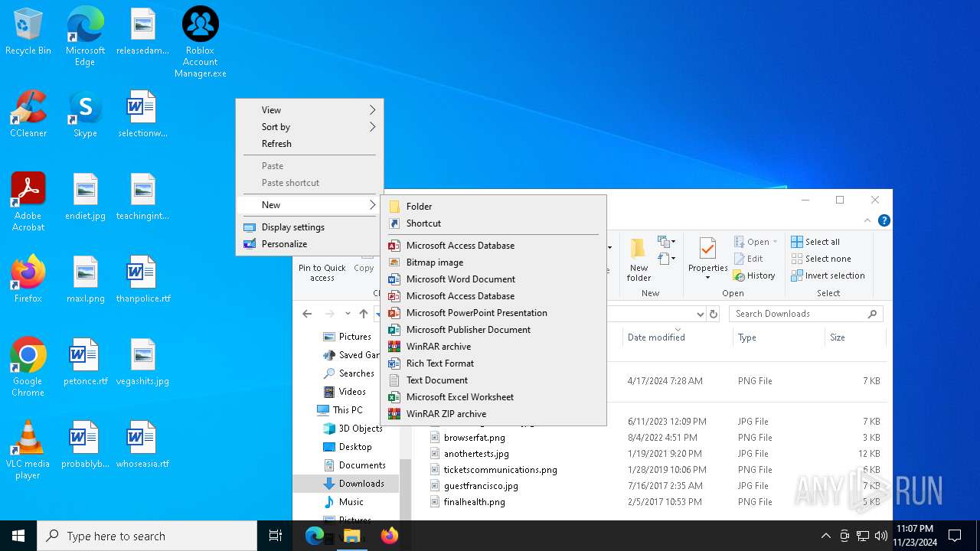Open address bar history dropdown
The height and width of the screenshot is (551, 980).
(x=700, y=314)
